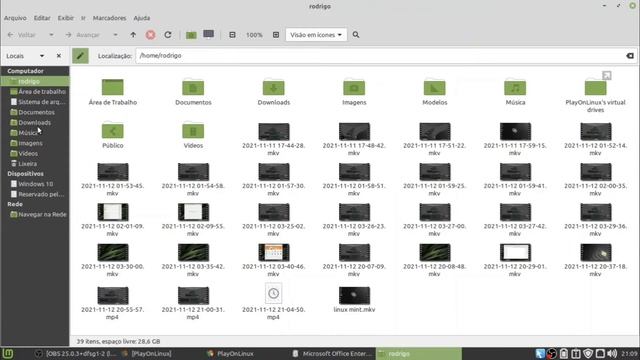The width and height of the screenshot is (640, 360).
Task: Select the PlayOnLinux's virtual drives folder
Action: [x=596, y=87]
